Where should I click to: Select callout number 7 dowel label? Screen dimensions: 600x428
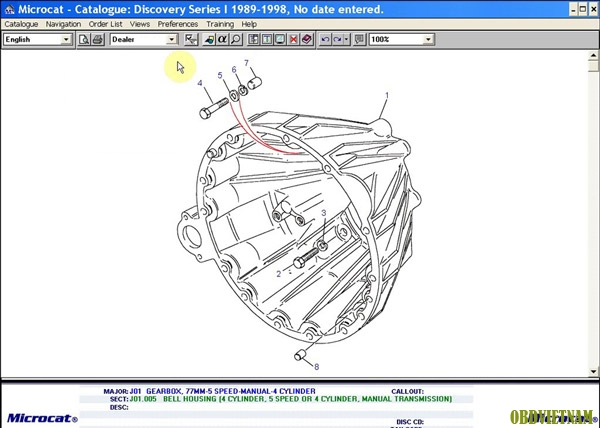click(246, 63)
